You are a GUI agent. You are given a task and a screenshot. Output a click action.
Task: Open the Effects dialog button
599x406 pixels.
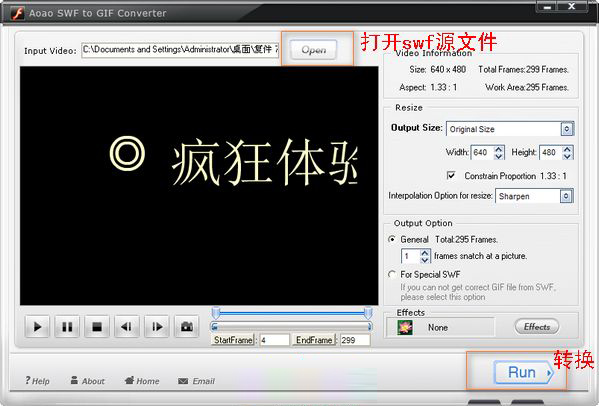click(x=537, y=327)
